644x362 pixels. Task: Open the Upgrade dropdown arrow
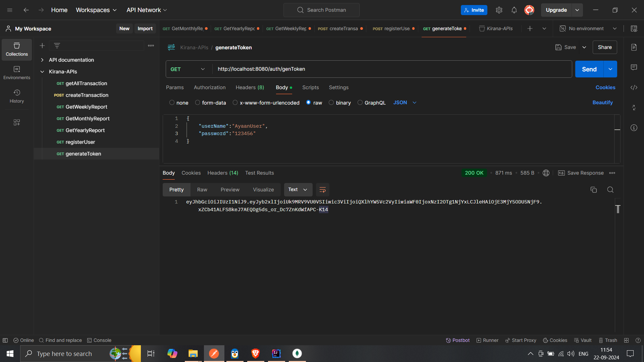577,10
